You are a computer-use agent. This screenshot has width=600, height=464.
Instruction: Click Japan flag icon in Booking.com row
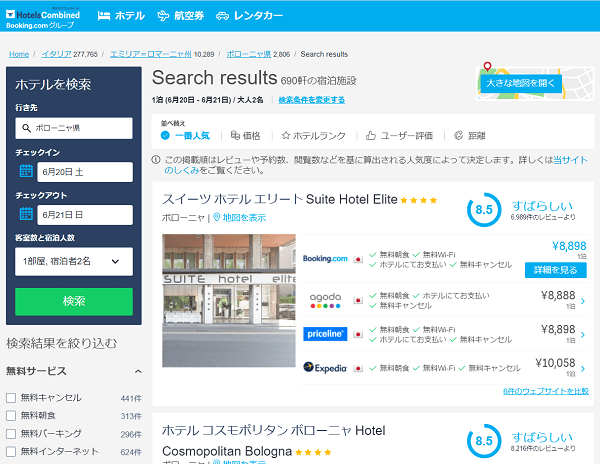(358, 259)
